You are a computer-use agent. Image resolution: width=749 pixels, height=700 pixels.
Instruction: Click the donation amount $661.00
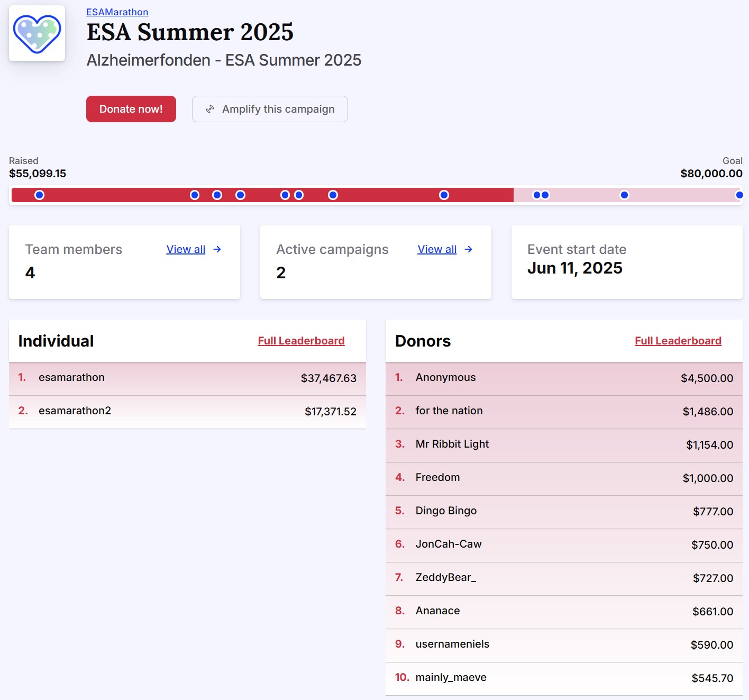tap(713, 612)
